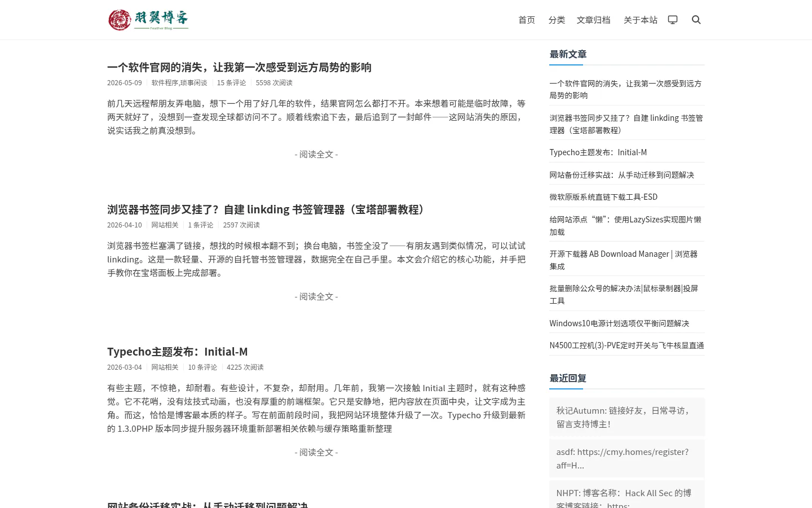This screenshot has width=812, height=508.
Task: Open sidebar link N4500工控机(3)-PVE定时开关
Action: [x=627, y=345]
